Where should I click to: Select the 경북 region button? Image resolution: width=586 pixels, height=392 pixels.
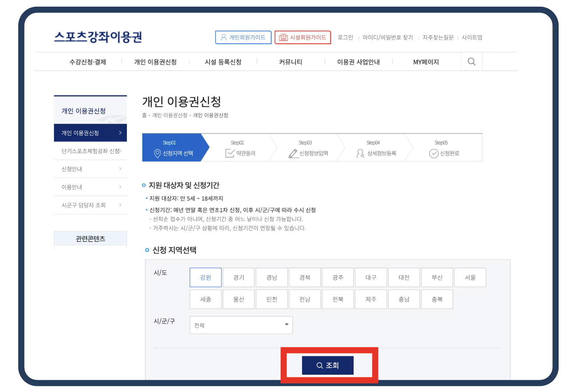305,277
